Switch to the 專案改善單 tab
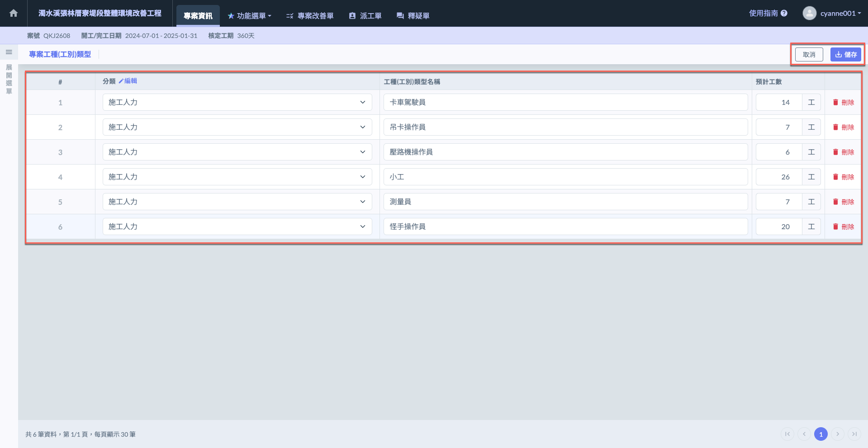 coord(310,16)
